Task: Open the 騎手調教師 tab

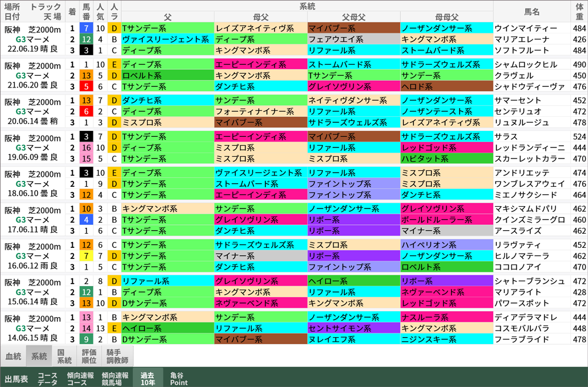Action: click(x=118, y=356)
